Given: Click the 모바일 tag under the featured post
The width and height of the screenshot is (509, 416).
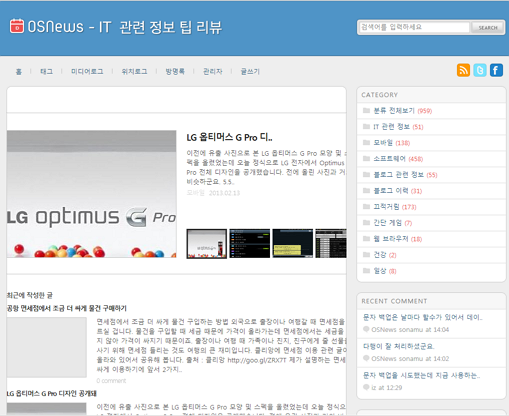Looking at the screenshot, I should point(195,193).
